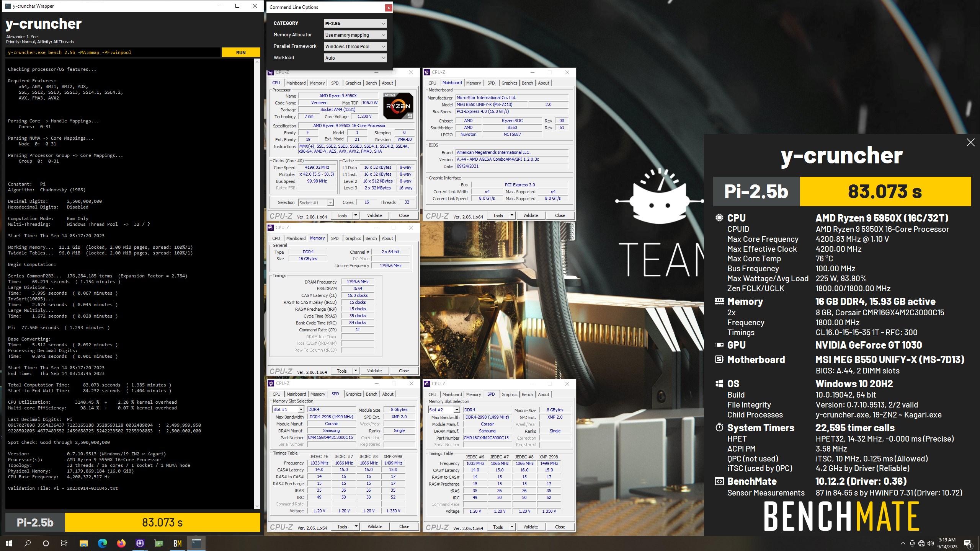Click the Memory icon in BenchMate panel
The height and width of the screenshot is (551, 980).
coord(719,301)
